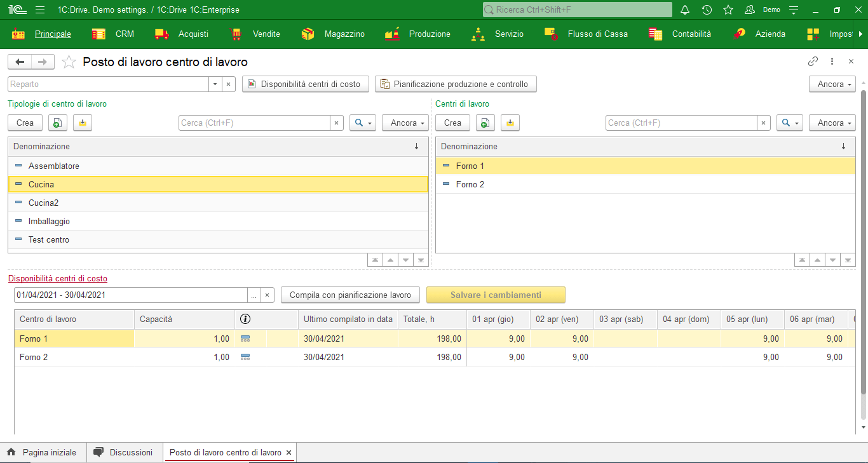This screenshot has width=868, height=463.
Task: Click the Servizio icon
Action: [478, 34]
